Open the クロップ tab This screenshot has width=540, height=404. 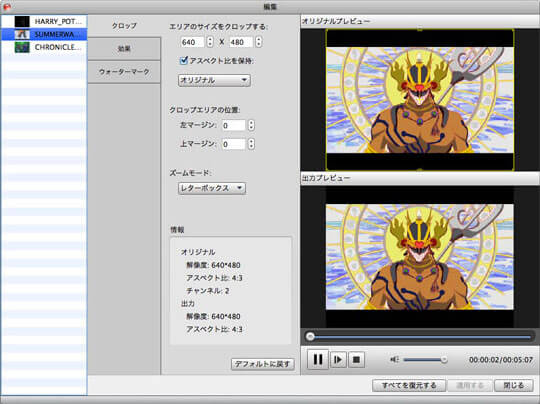(124, 26)
